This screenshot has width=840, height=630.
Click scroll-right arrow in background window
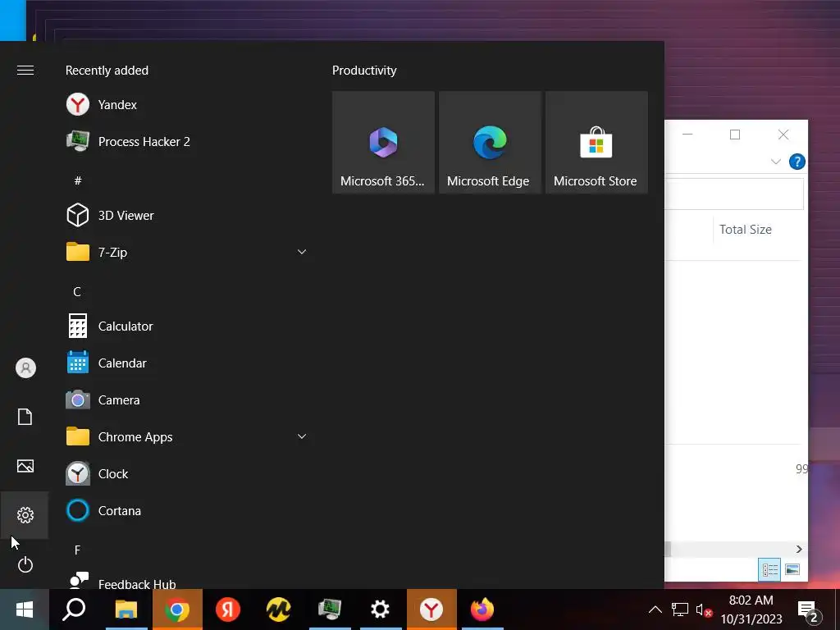coord(799,549)
